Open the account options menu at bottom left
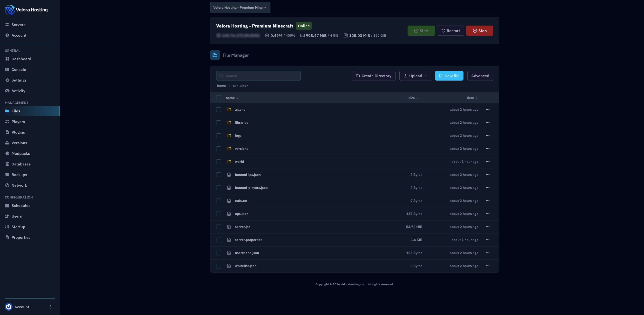 pos(51,307)
